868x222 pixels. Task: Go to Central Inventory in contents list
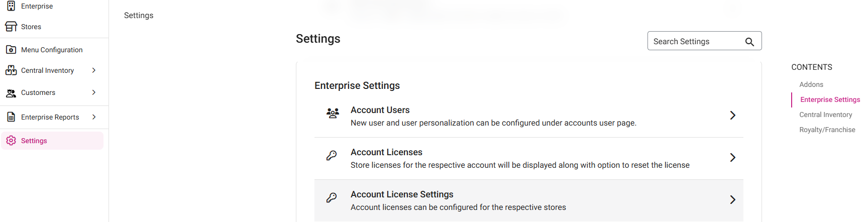coord(825,115)
